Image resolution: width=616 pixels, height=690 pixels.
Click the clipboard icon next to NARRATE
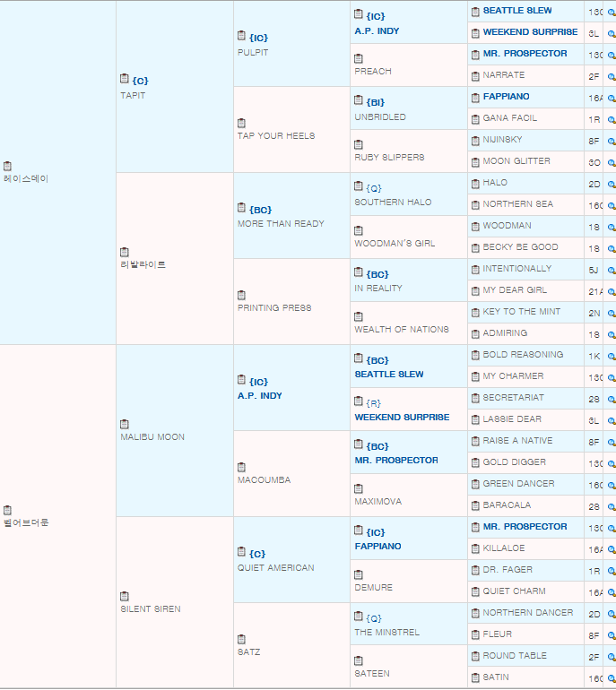point(475,76)
